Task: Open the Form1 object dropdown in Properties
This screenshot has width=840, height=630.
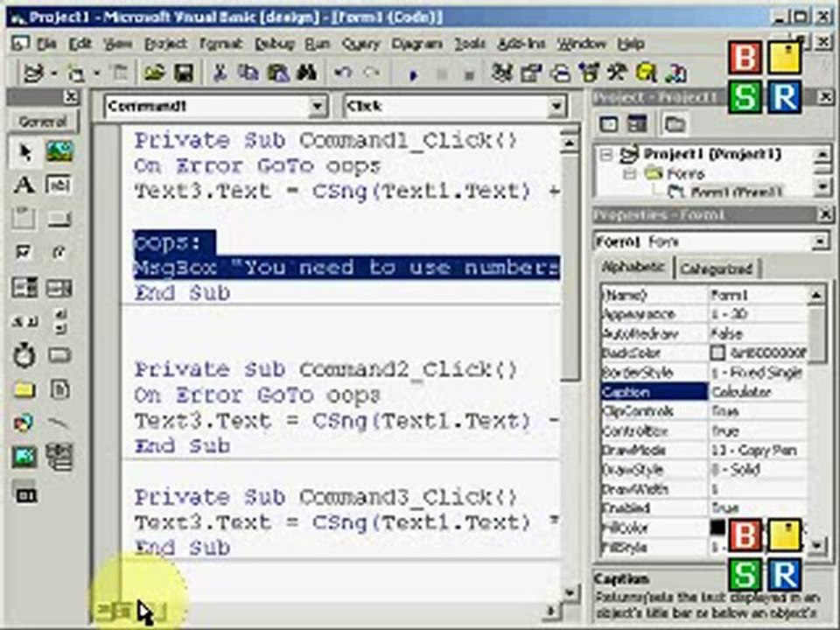Action: 820,242
